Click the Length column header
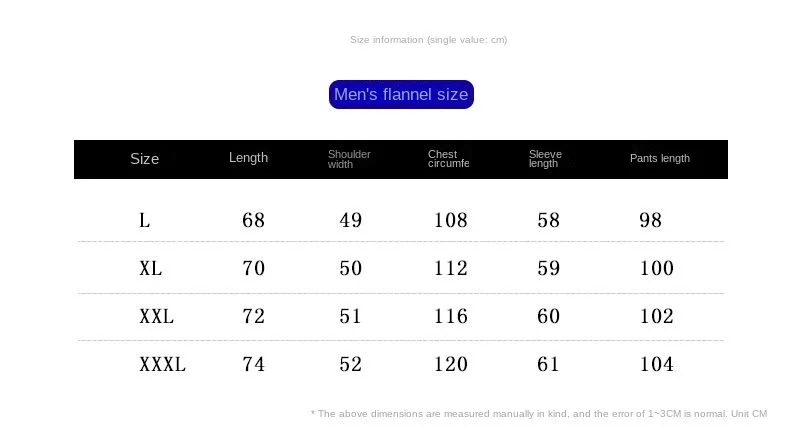790x448 pixels. pyautogui.click(x=248, y=158)
